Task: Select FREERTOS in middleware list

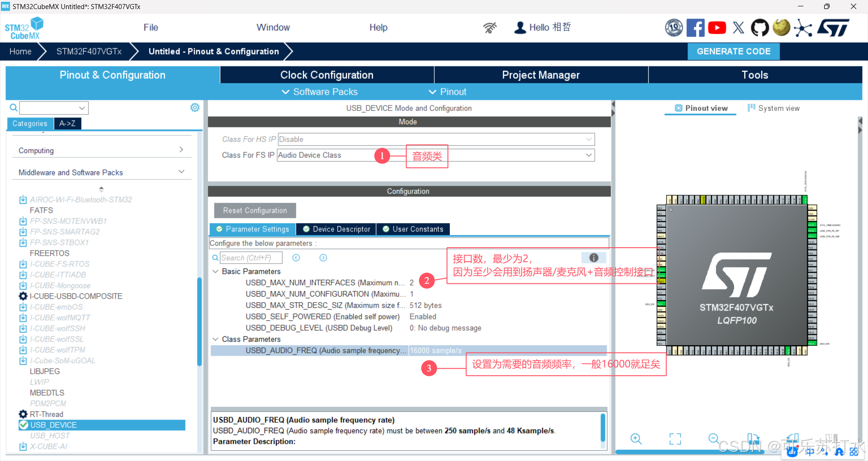Action: pyautogui.click(x=50, y=254)
